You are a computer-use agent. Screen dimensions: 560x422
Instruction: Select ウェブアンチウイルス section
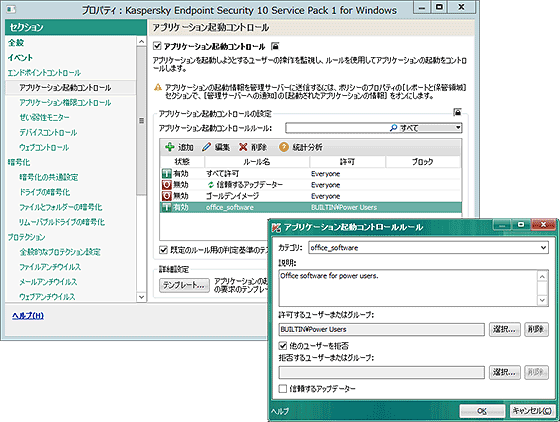(47, 297)
